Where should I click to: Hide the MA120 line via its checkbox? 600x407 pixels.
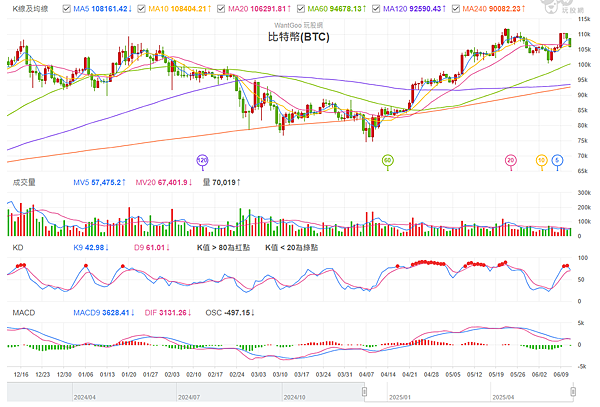point(376,8)
